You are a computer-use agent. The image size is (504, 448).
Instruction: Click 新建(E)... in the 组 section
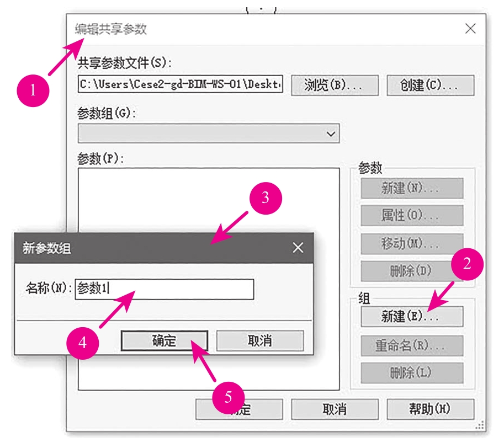[x=411, y=316]
